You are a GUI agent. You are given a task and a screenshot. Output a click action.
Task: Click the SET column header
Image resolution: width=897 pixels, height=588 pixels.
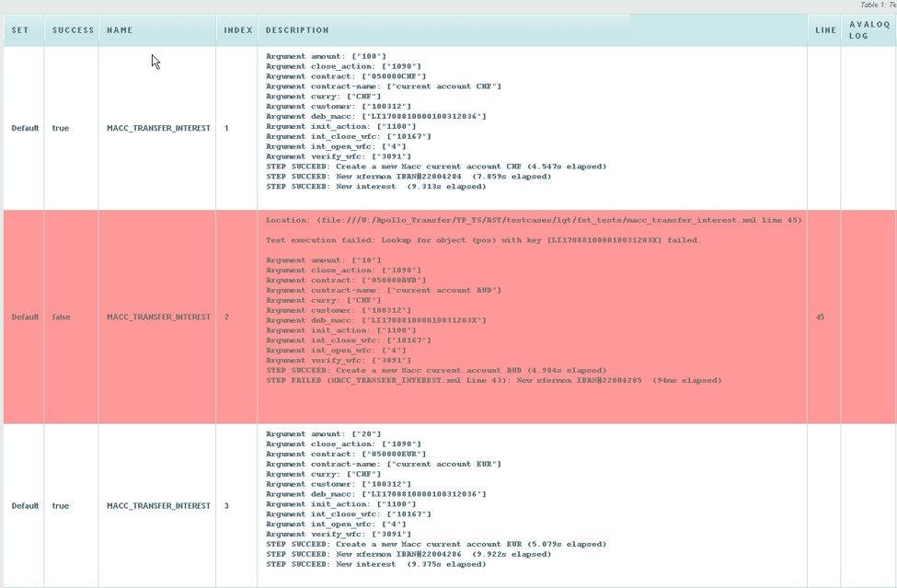(x=20, y=30)
